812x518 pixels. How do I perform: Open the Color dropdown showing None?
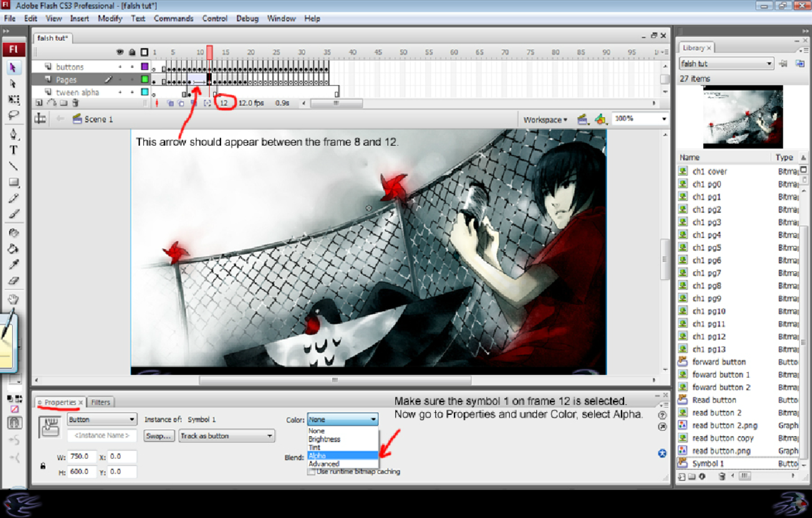click(x=342, y=419)
